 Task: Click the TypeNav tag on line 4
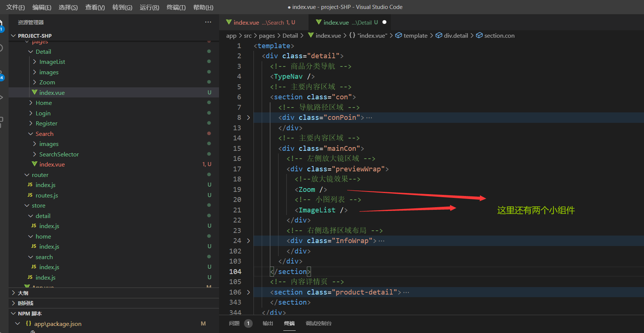(288, 76)
